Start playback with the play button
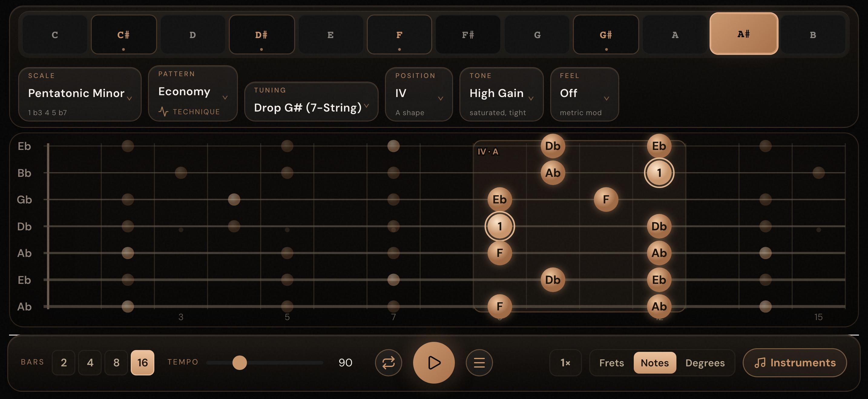The height and width of the screenshot is (399, 868). pos(434,362)
